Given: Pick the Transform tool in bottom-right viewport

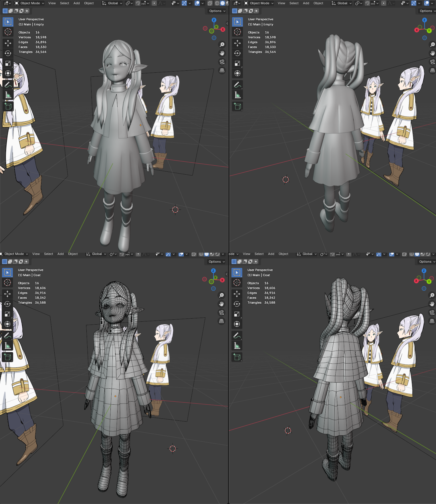Looking at the screenshot, I should [237, 324].
